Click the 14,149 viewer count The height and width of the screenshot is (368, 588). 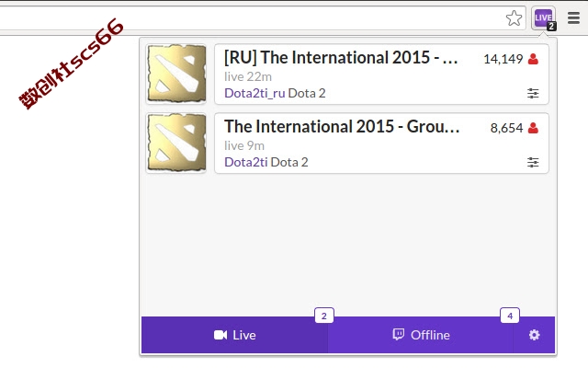tap(503, 59)
